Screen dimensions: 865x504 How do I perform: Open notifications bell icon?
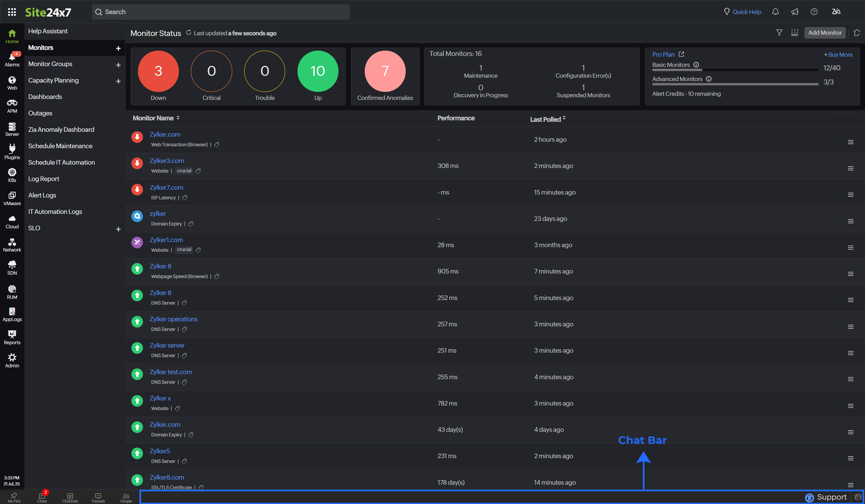click(x=775, y=12)
